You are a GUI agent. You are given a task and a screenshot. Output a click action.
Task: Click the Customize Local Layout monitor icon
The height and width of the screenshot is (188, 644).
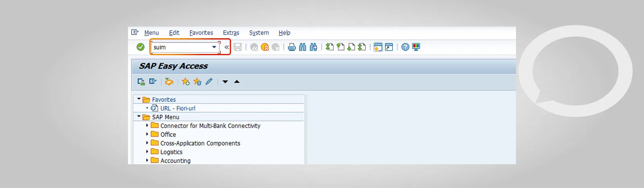[x=416, y=47]
